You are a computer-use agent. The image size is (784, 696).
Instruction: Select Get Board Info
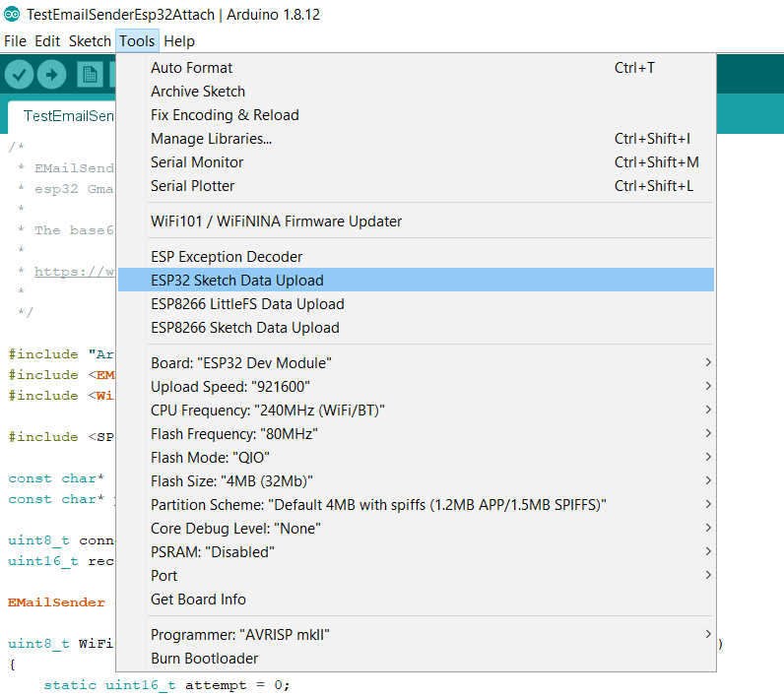(416, 600)
